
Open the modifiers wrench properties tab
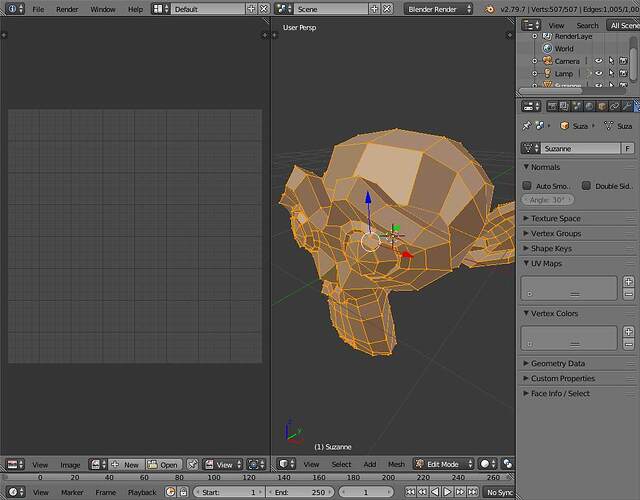coord(627,107)
